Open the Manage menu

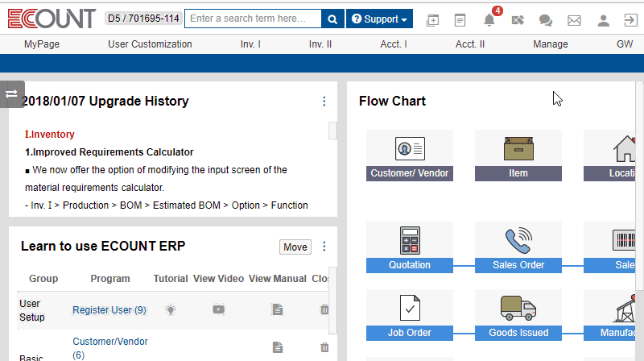click(x=551, y=44)
